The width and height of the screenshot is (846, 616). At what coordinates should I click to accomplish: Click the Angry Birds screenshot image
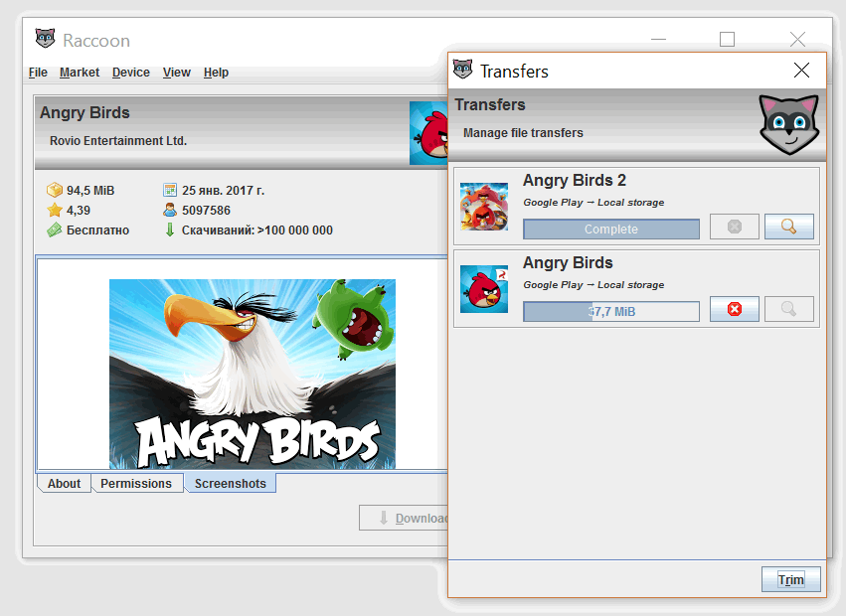[x=252, y=374]
